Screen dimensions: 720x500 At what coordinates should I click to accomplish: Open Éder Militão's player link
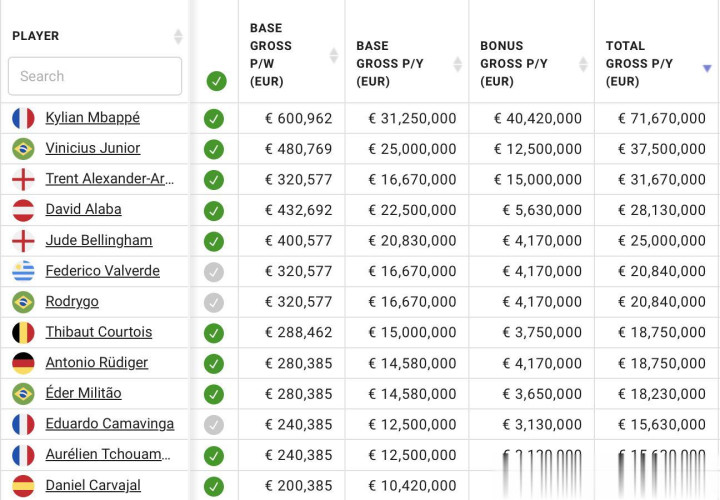[83, 394]
